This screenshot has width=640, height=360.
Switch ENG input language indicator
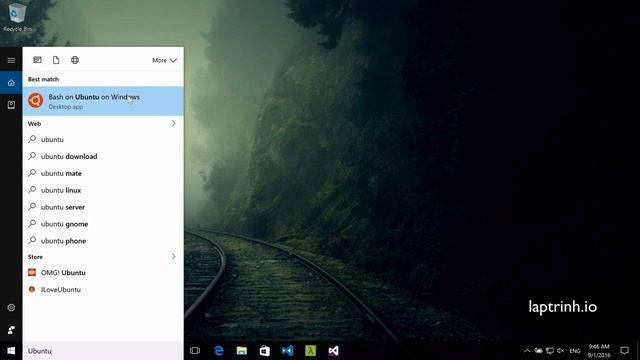(575, 351)
